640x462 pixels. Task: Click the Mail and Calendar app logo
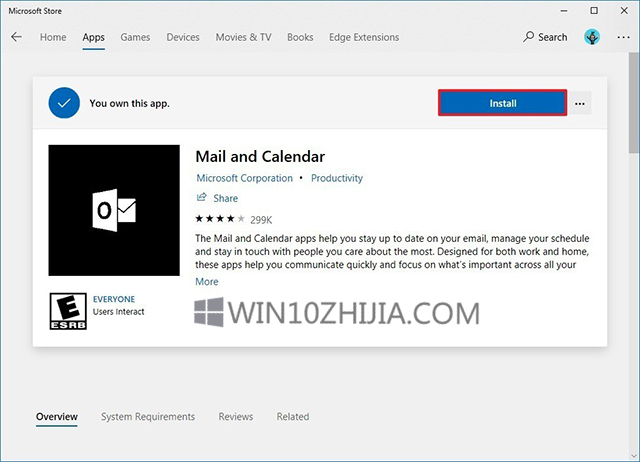pos(115,210)
